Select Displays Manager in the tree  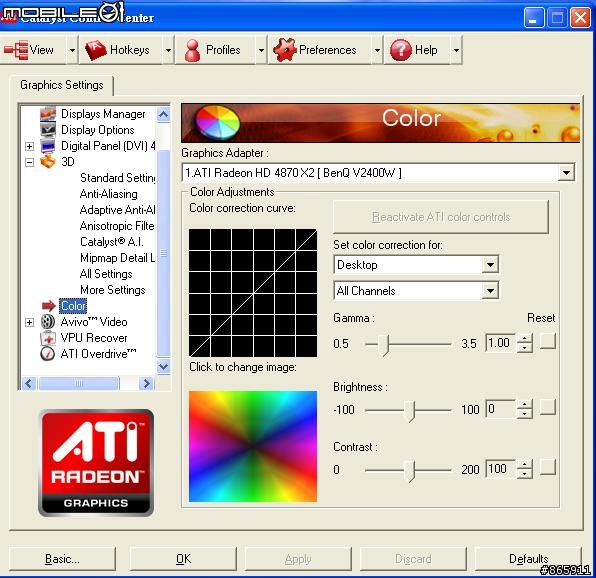coord(103,114)
